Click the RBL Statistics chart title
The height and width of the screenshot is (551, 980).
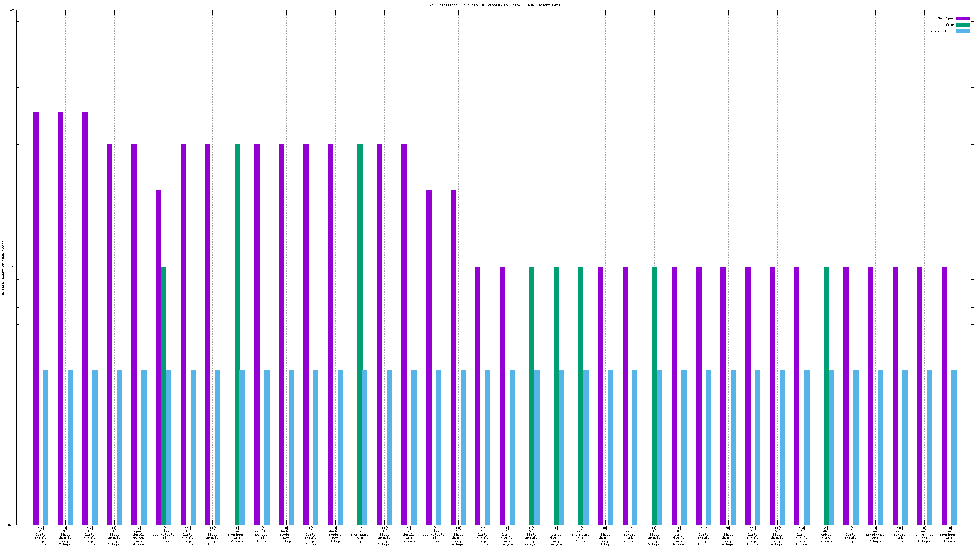click(494, 5)
